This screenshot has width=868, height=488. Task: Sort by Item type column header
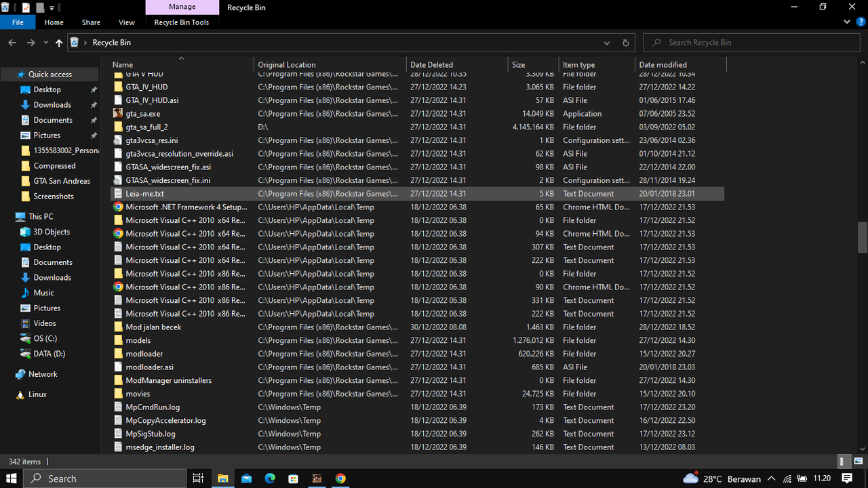coord(597,65)
